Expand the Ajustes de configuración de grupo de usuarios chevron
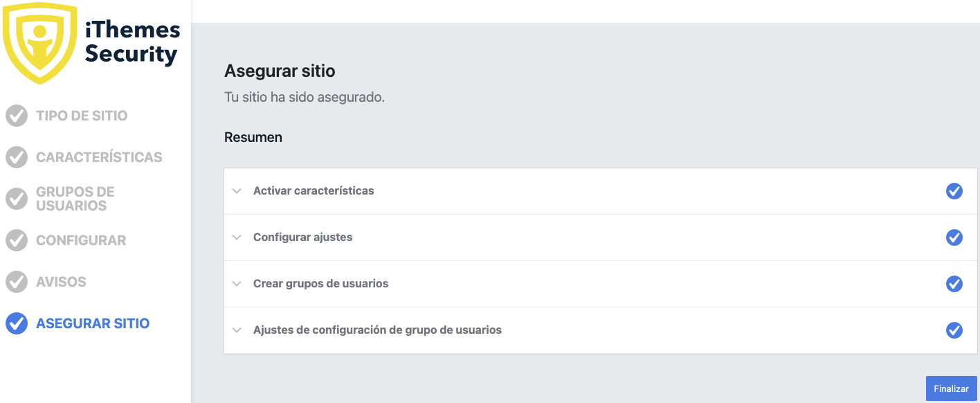 pyautogui.click(x=237, y=330)
